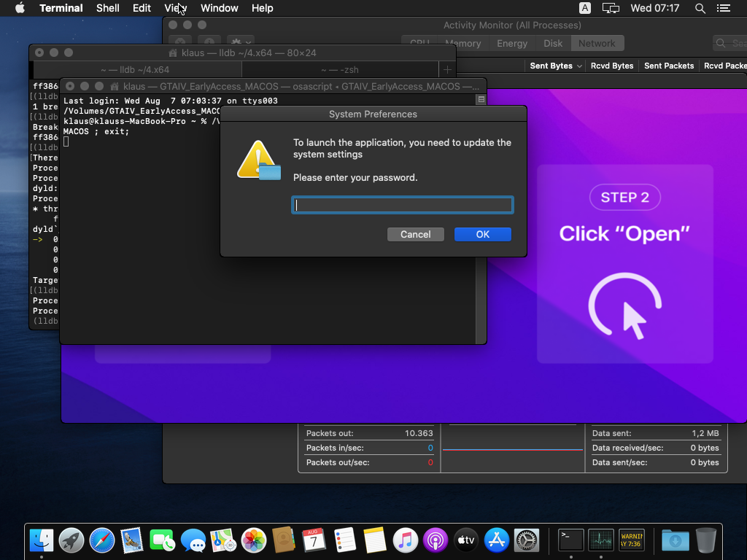Open Control Center from the menu bar
The image size is (747, 560).
point(723,8)
